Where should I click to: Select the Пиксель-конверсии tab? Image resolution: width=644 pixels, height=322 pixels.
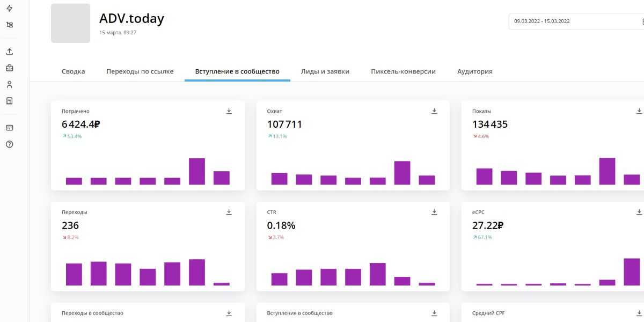(403, 71)
